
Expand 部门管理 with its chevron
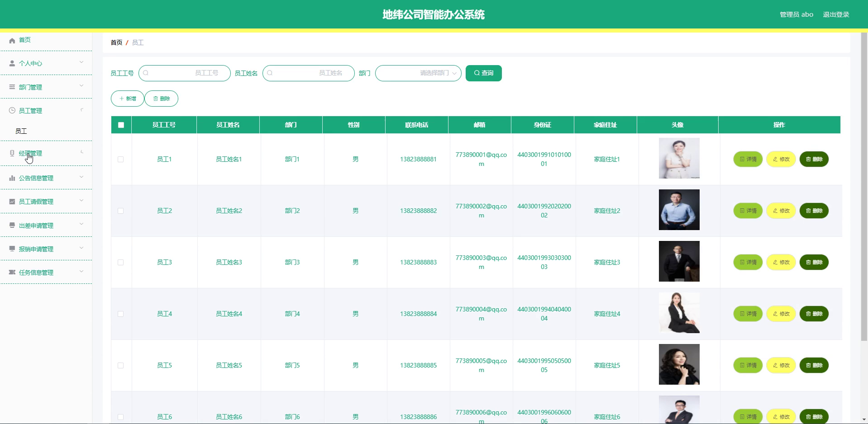(81, 85)
